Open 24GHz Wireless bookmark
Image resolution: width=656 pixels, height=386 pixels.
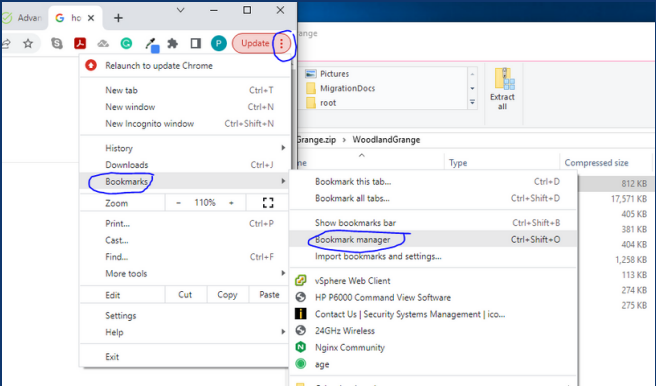click(433, 331)
